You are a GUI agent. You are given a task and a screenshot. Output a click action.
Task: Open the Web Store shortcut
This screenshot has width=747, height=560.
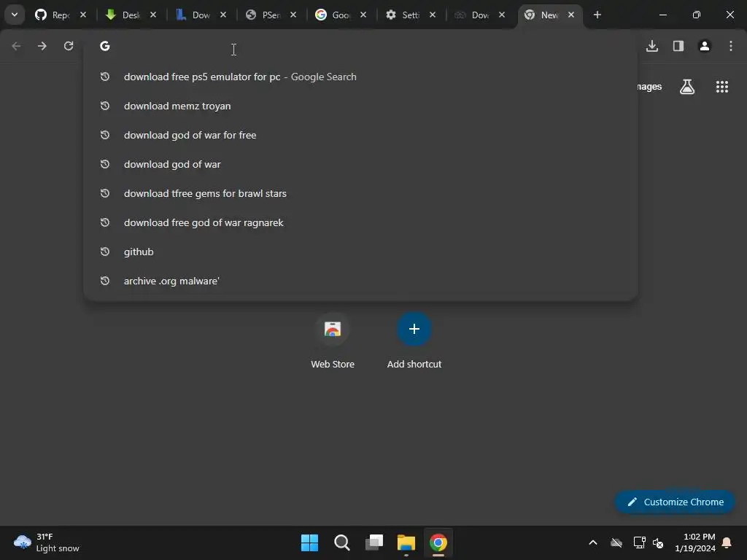click(x=333, y=341)
